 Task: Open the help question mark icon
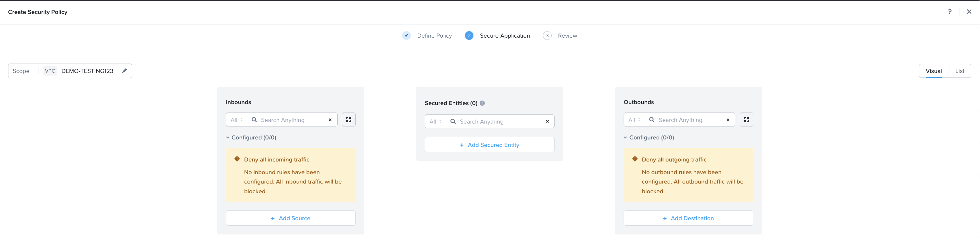(950, 12)
